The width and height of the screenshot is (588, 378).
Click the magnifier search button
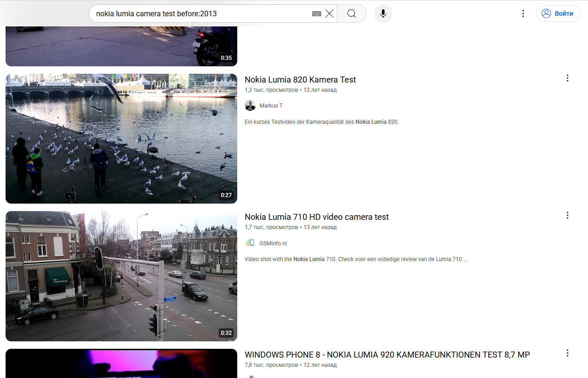click(x=351, y=13)
